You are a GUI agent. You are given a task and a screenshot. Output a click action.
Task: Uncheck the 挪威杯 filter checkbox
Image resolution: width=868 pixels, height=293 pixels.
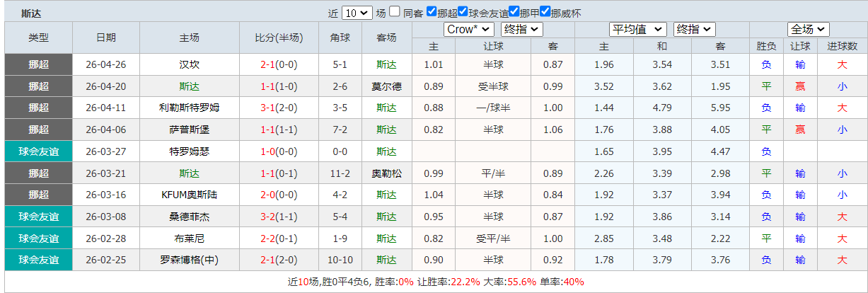(x=545, y=12)
